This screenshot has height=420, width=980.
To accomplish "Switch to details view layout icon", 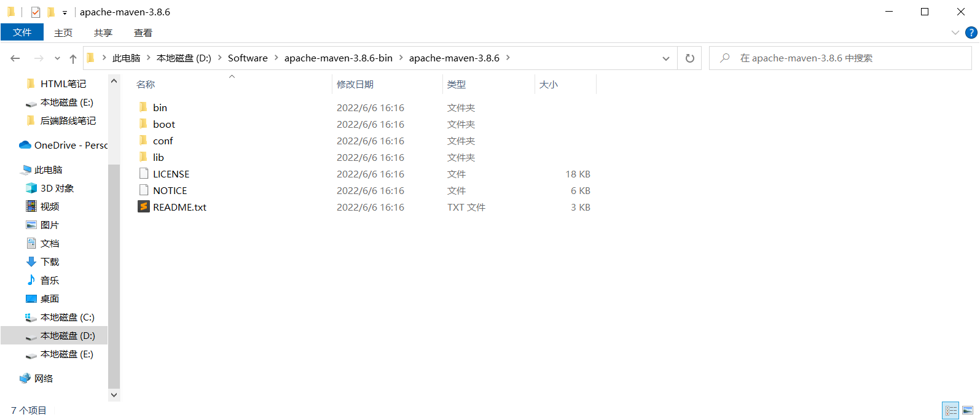I will (951, 410).
